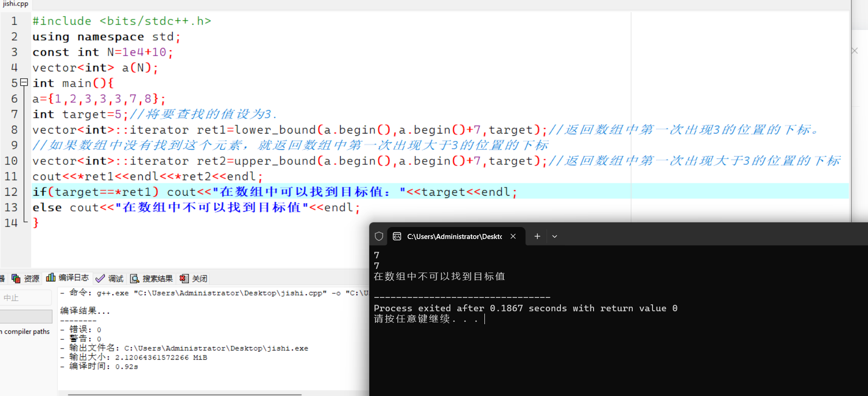Click the 中止 abort button
Screen dimensions: 868x396
click(26, 298)
